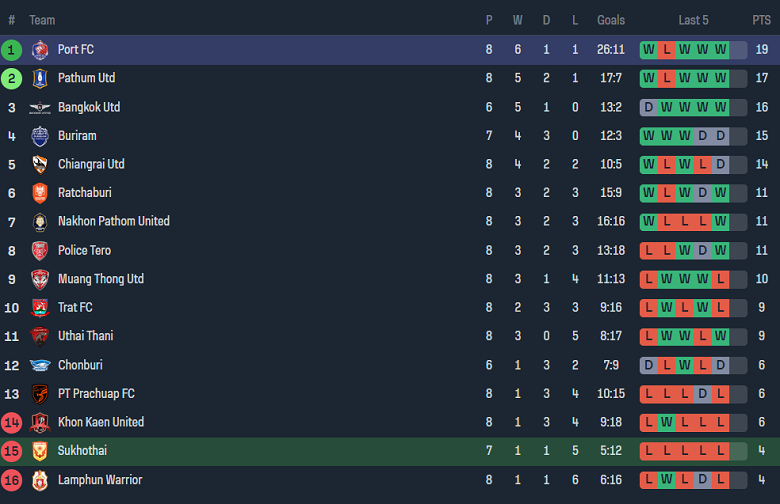Image resolution: width=780 pixels, height=504 pixels.
Task: Click the Uthai Thani club crest
Action: click(40, 336)
